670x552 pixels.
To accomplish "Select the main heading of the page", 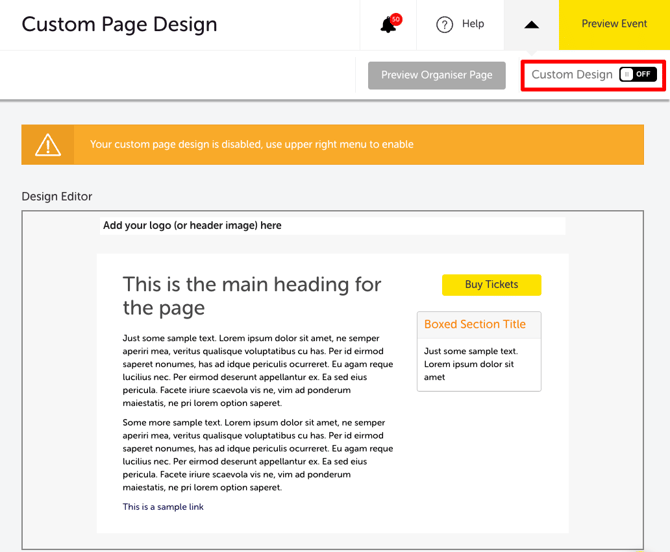I will pos(252,296).
